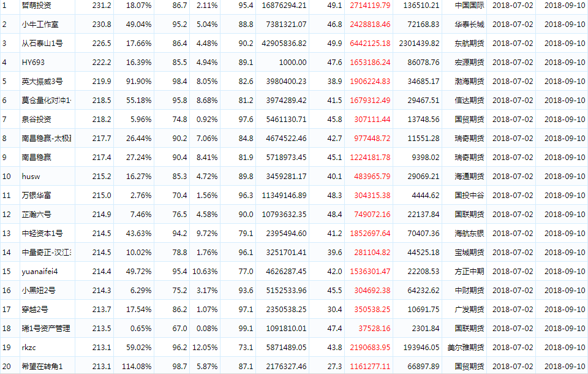Click the broker name 海通期货
Viewport: 588px width, 374px height.
click(x=470, y=177)
